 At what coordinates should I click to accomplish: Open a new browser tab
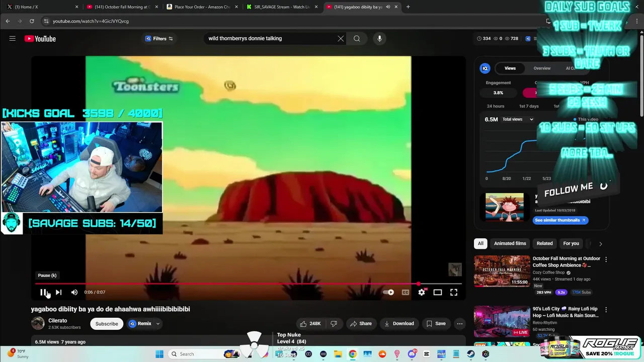(408, 7)
